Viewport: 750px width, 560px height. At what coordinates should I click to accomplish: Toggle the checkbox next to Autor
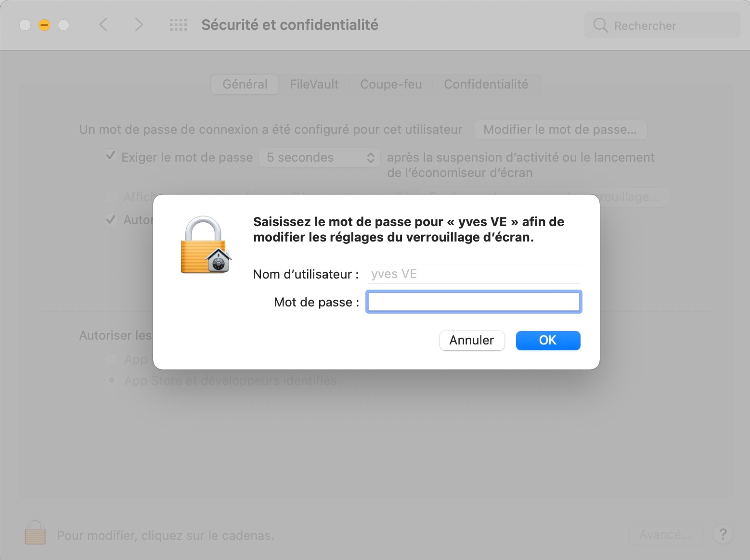coord(111,220)
